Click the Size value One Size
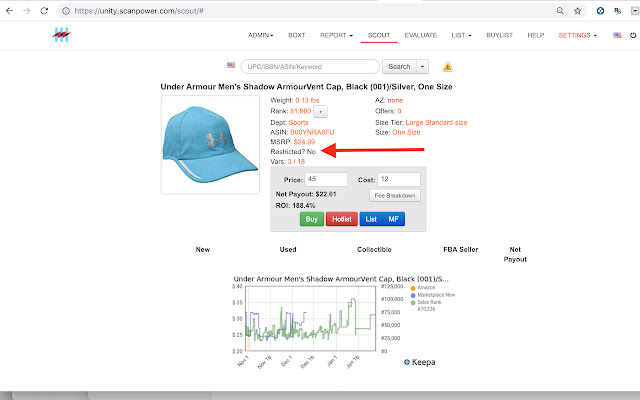 click(x=406, y=132)
